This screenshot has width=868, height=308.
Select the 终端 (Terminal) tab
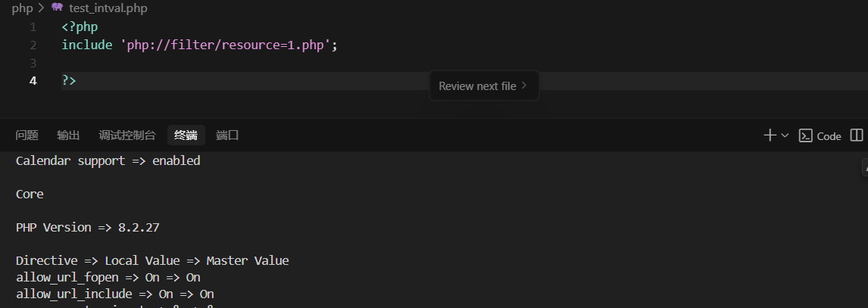(x=186, y=135)
